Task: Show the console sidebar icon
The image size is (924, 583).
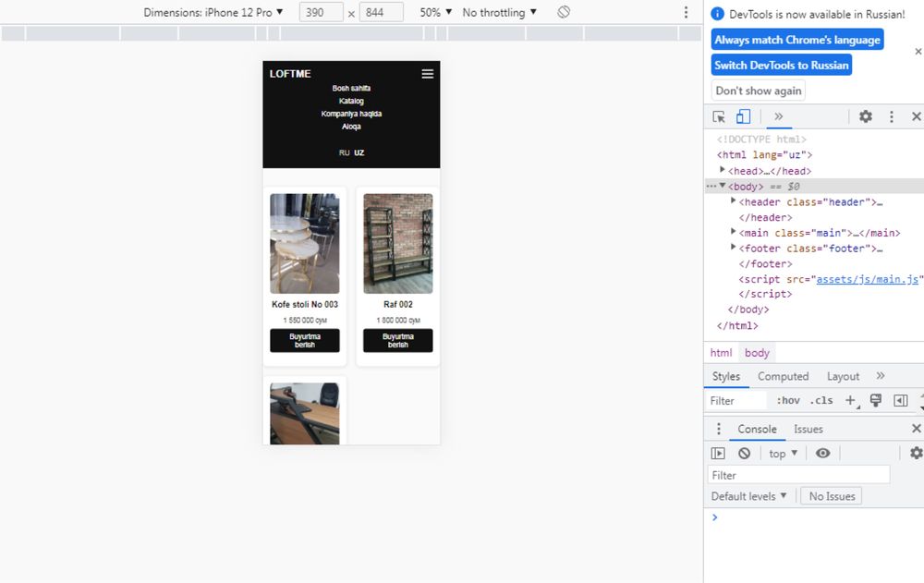Action: (x=718, y=454)
